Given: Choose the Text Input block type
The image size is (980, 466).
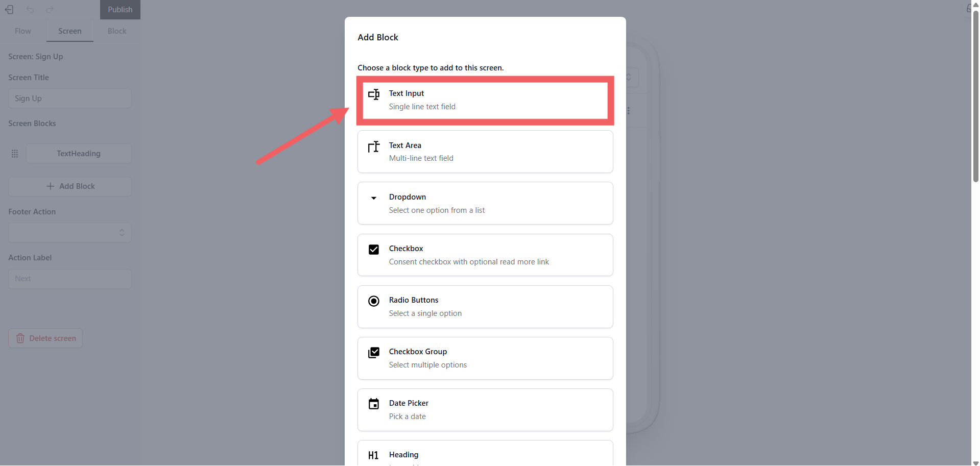Looking at the screenshot, I should (x=485, y=100).
